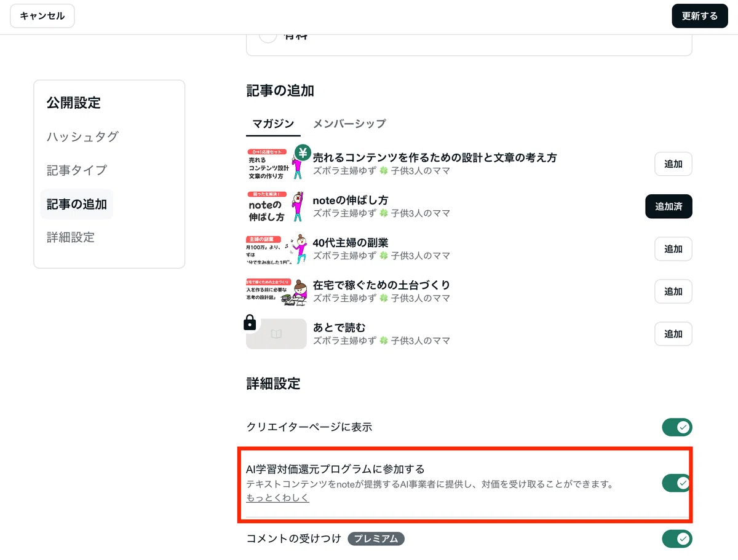Screen dimensions: 738x560
Task: Click the yen paid-magazine badge icon
Action: click(x=302, y=153)
